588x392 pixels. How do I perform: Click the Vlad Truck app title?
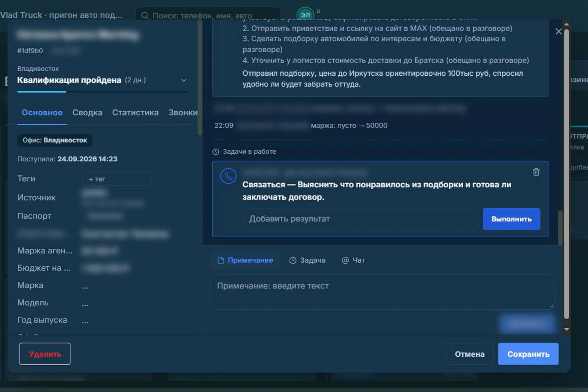click(61, 15)
